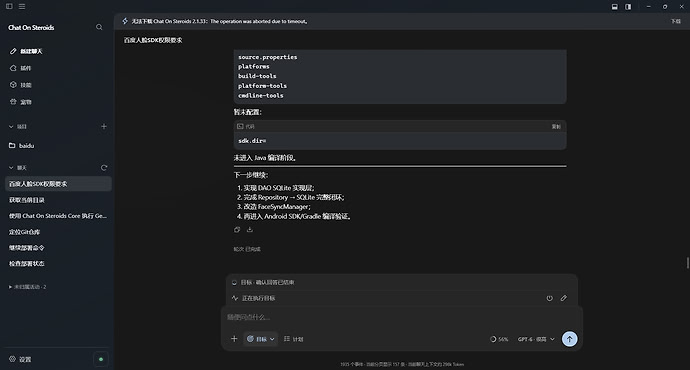Screen dimensions: 690x370
Task: Click the goal status row icon
Action: (x=234, y=282)
